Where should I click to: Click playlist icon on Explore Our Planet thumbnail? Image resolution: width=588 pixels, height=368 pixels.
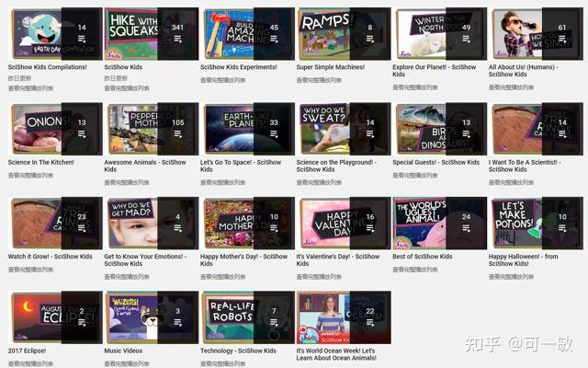coord(466,39)
